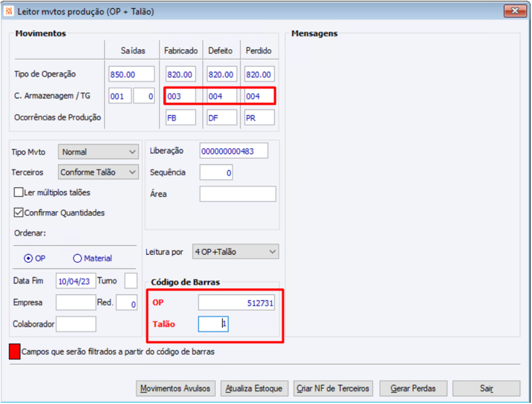Open the Terceiros dropdown
Screen dimensions: 532x404
click(x=98, y=172)
